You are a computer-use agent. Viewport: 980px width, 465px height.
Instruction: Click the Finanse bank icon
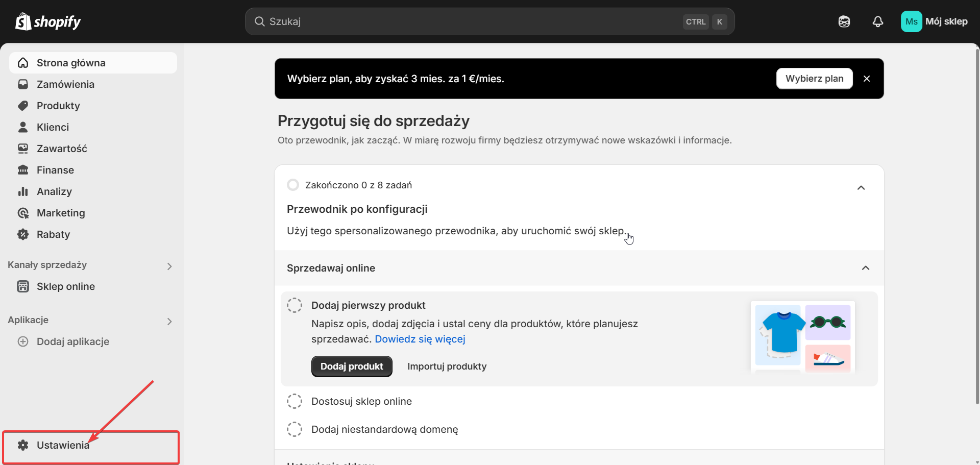pyautogui.click(x=23, y=170)
